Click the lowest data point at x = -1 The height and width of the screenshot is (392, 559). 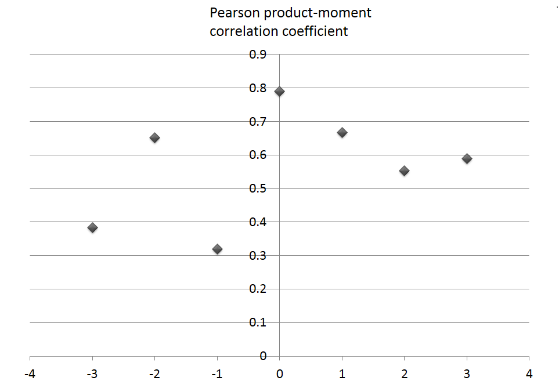pos(217,249)
